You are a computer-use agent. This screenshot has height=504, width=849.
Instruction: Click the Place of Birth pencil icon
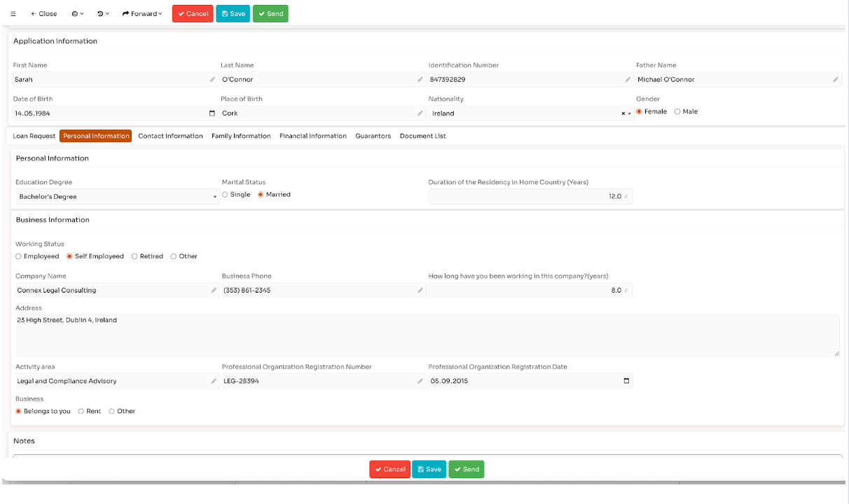point(420,113)
